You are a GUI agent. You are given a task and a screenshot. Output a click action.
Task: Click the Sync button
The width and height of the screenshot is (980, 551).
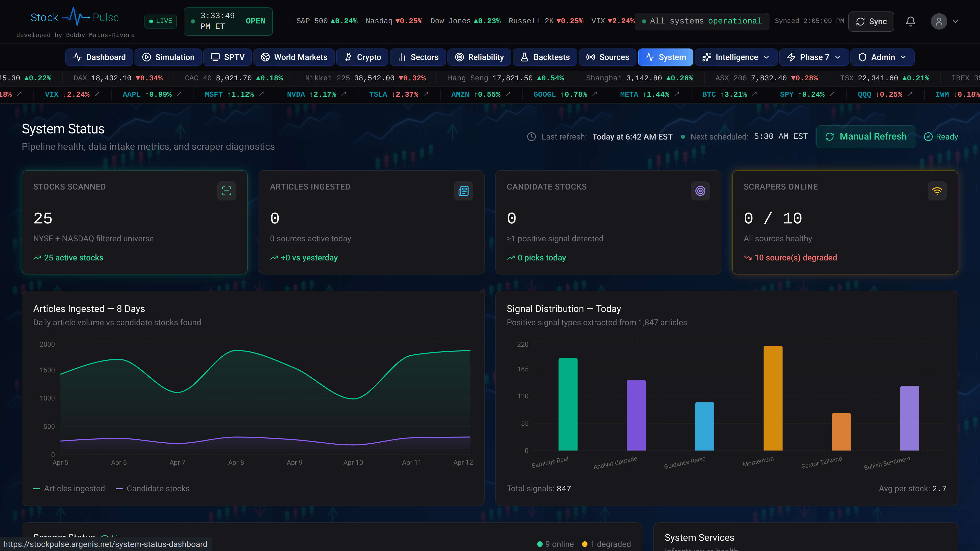pos(871,21)
